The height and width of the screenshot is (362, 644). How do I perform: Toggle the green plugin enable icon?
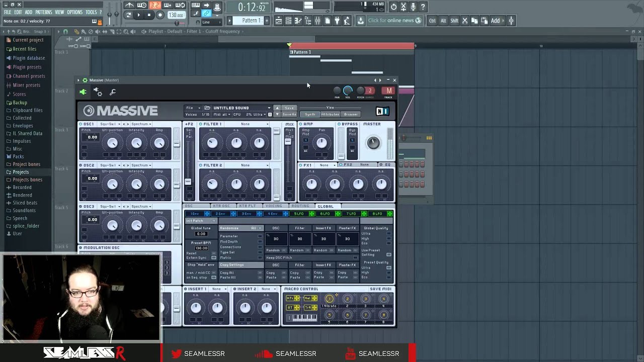tap(83, 92)
